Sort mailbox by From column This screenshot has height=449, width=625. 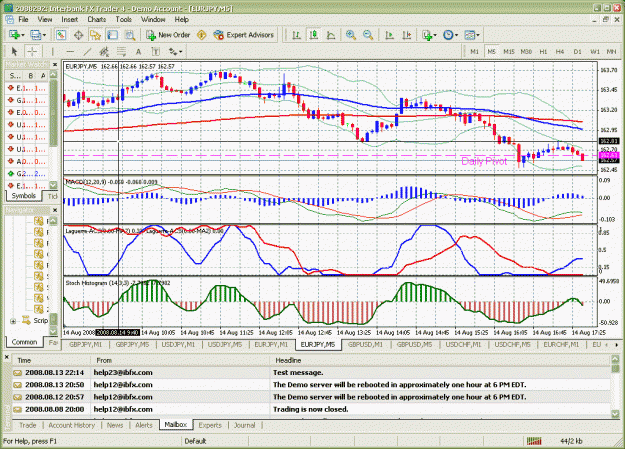click(181, 360)
